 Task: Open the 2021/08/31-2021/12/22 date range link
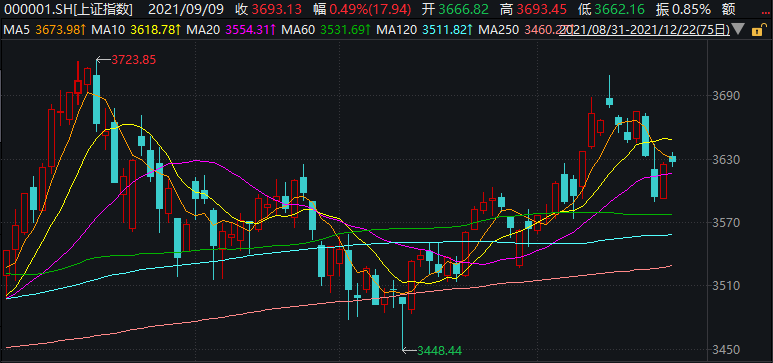[x=645, y=30]
